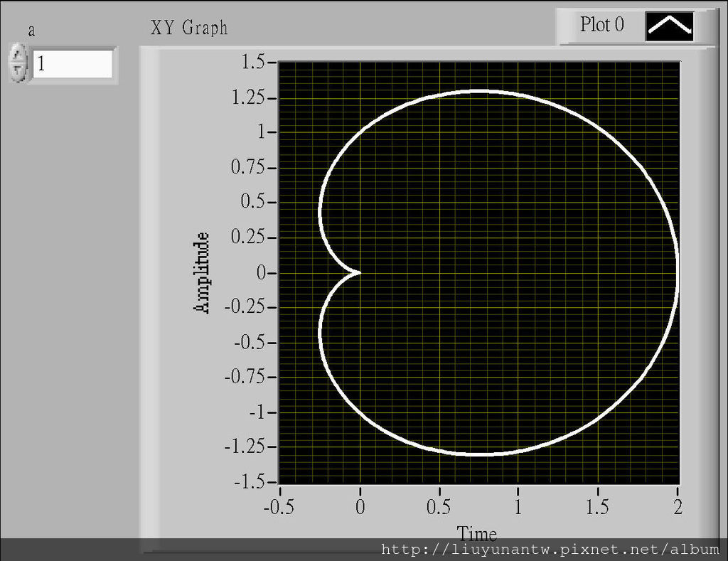
Task: Click the Plot 0 legend label
Action: coord(601,25)
